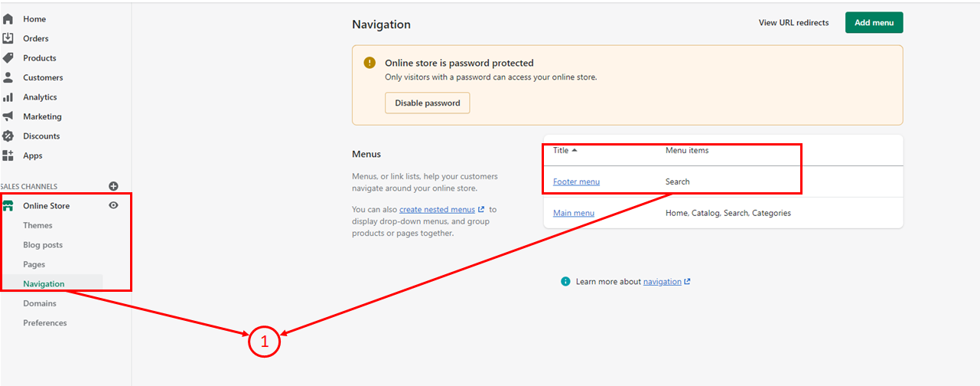The image size is (980, 386).
Task: Select the Products tag icon
Action: 8,58
